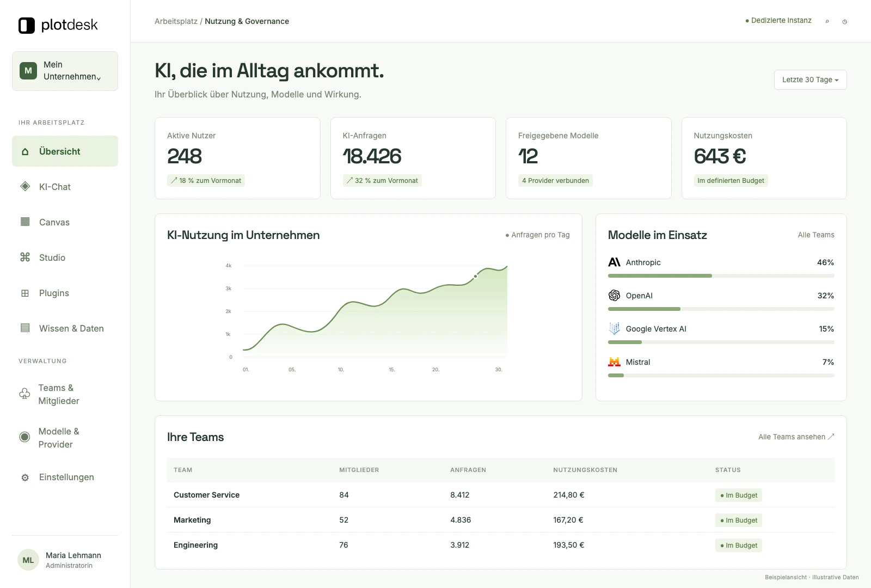Click the diamond icon beside KI-Chat
The image size is (871, 588).
tap(25, 186)
